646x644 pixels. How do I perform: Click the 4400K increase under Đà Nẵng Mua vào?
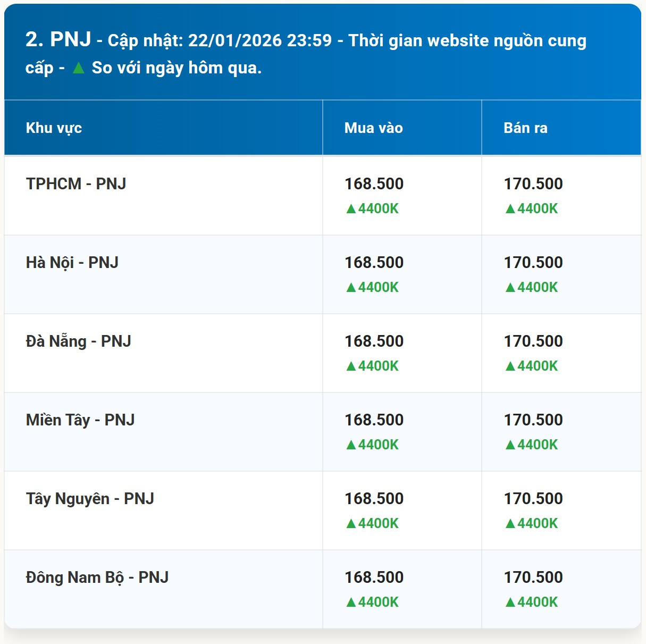click(x=372, y=366)
